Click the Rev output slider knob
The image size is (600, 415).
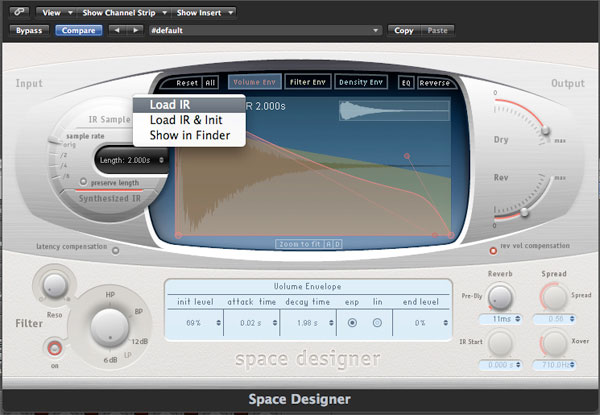click(x=525, y=212)
